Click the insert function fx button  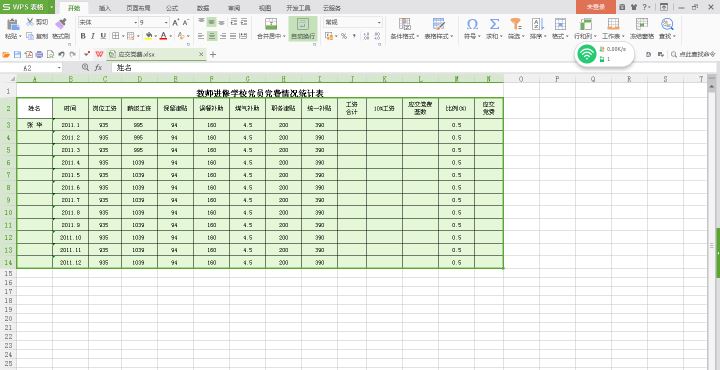point(98,68)
